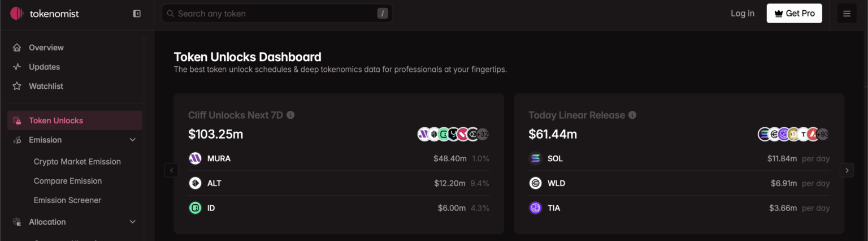Collapse the Emission section chevron
This screenshot has width=868, height=241.
(133, 140)
